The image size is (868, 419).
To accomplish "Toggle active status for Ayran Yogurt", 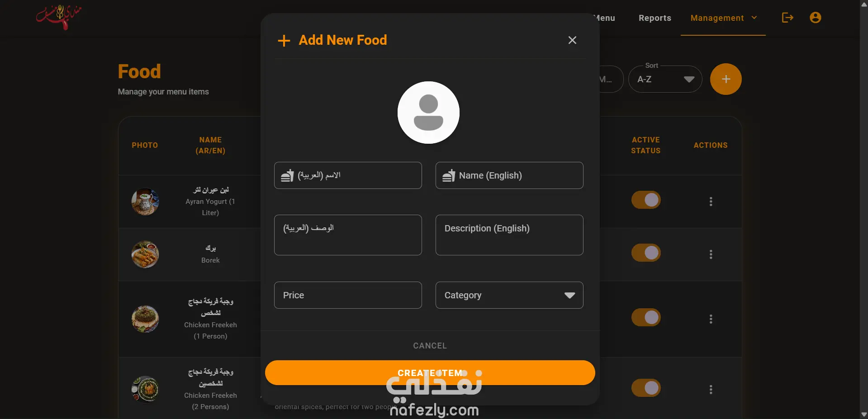I will tap(646, 200).
